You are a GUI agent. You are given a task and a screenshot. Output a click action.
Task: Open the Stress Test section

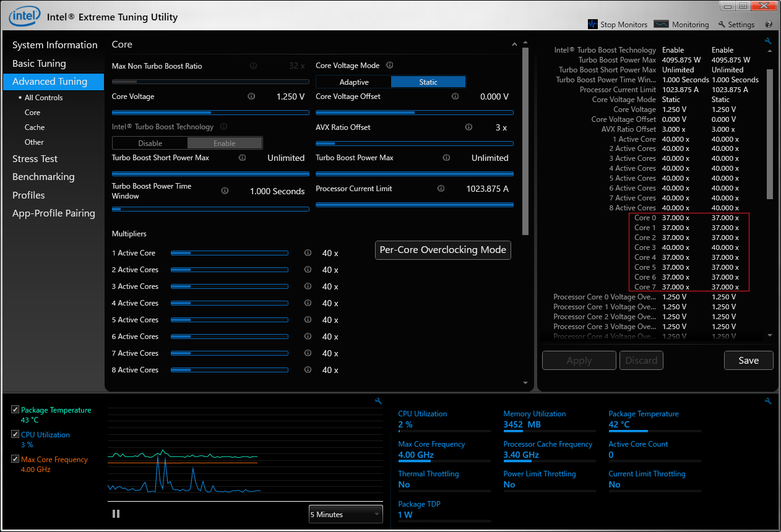[x=35, y=159]
